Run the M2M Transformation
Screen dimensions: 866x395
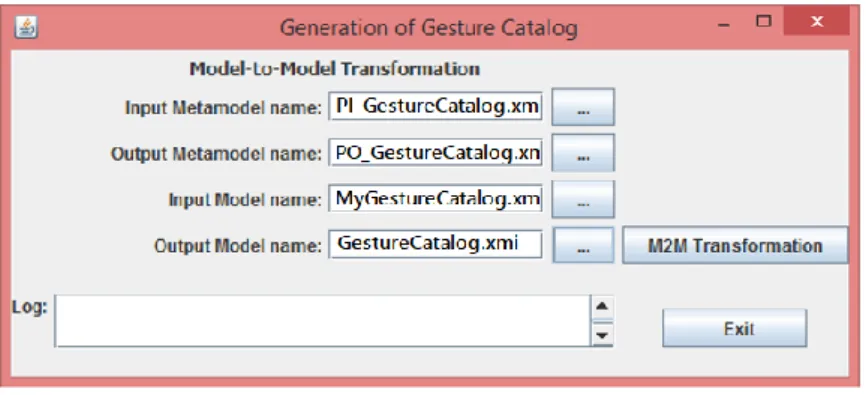click(x=735, y=245)
